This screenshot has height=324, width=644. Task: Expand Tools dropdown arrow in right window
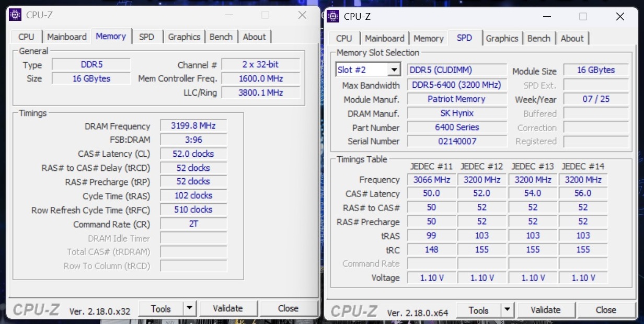point(507,310)
